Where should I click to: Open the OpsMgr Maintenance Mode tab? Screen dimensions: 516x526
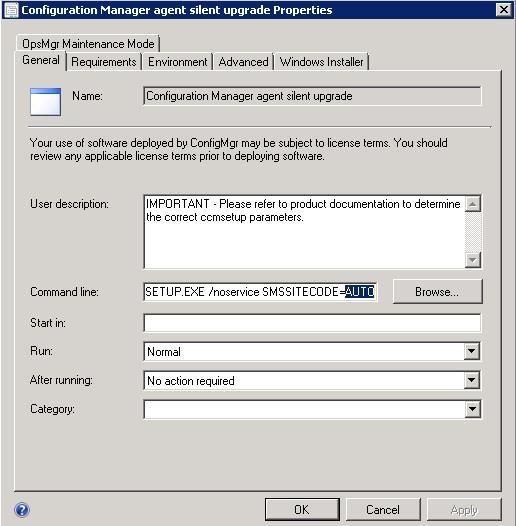88,44
